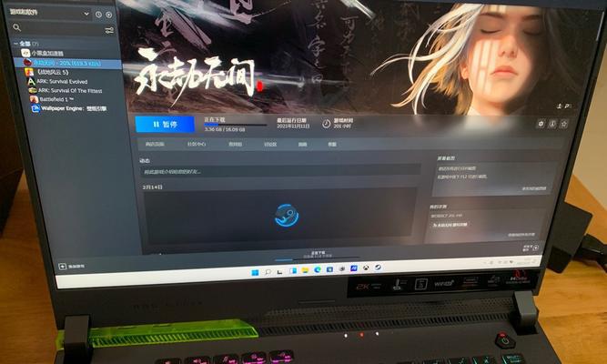Viewport: 607px width, 364px height.
Task: Pause the download with the 暂停 button
Action: tap(165, 125)
